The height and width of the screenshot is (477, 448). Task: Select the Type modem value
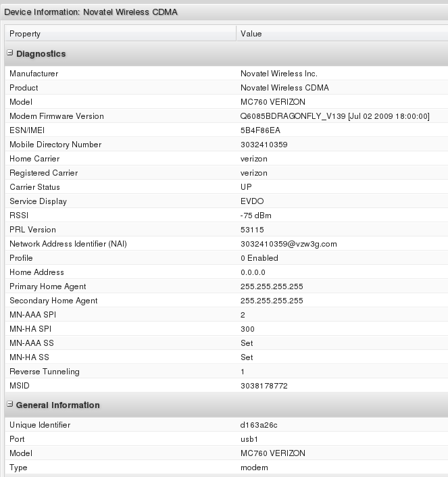(254, 468)
